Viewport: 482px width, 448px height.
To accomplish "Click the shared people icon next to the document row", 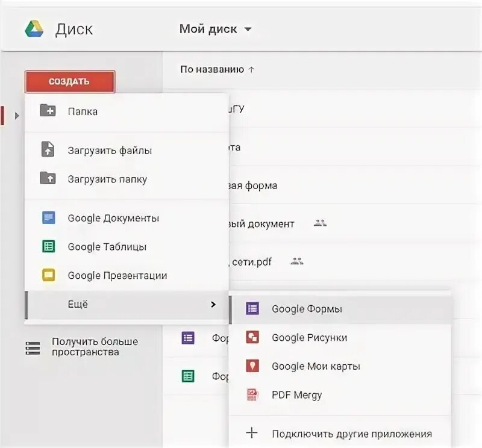I will (320, 223).
